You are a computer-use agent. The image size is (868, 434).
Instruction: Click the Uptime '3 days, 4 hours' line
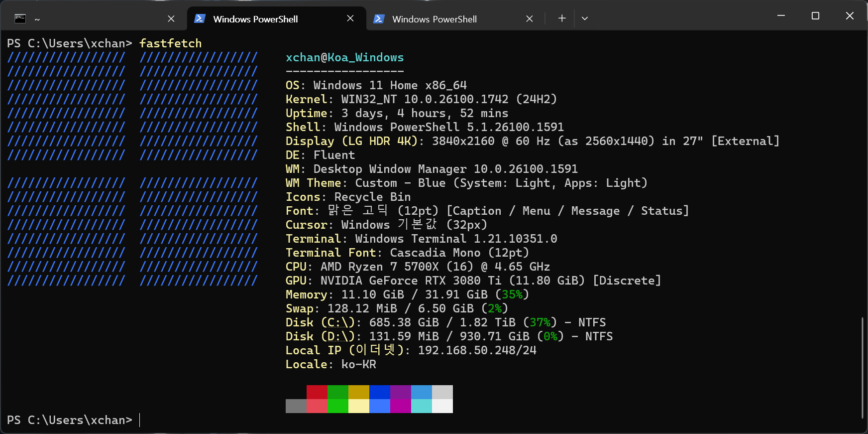397,113
